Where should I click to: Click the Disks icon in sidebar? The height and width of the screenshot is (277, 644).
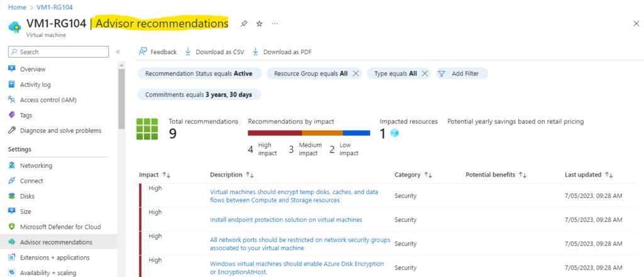pos(12,196)
